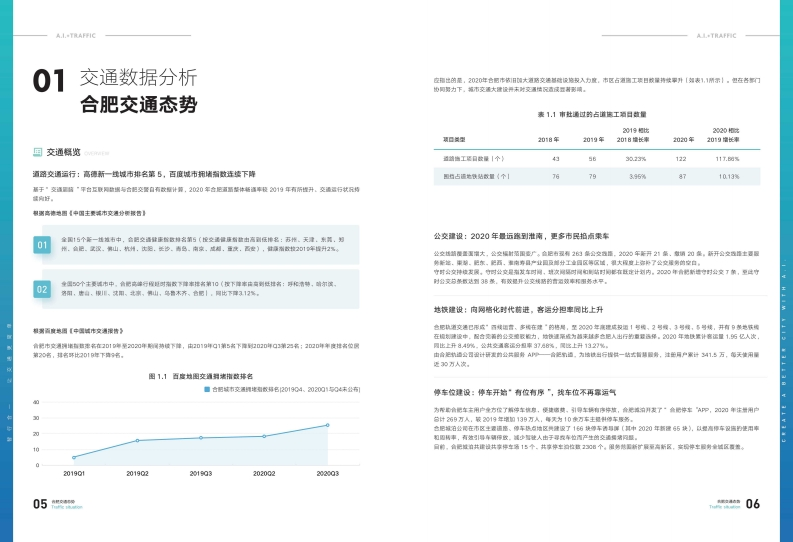
Task: Click table cell value 87
Action: pyautogui.click(x=683, y=176)
